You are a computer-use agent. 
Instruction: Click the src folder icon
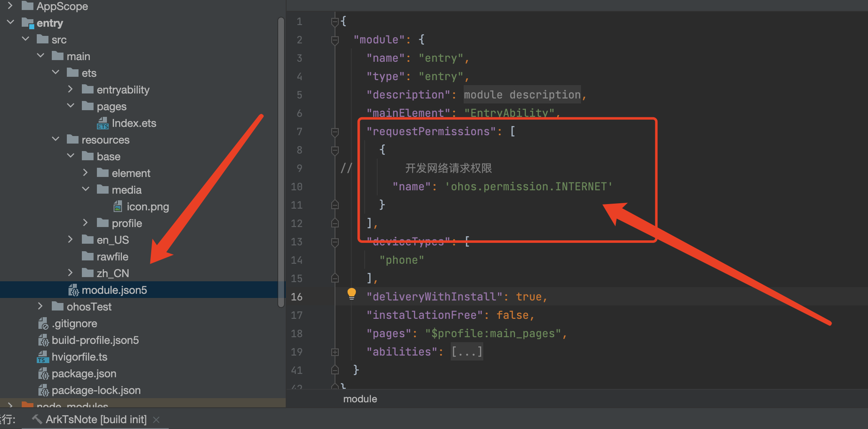point(43,40)
